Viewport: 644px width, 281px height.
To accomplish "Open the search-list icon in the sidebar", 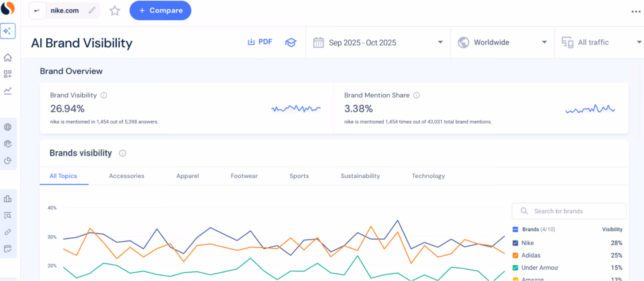I will click(x=8, y=215).
